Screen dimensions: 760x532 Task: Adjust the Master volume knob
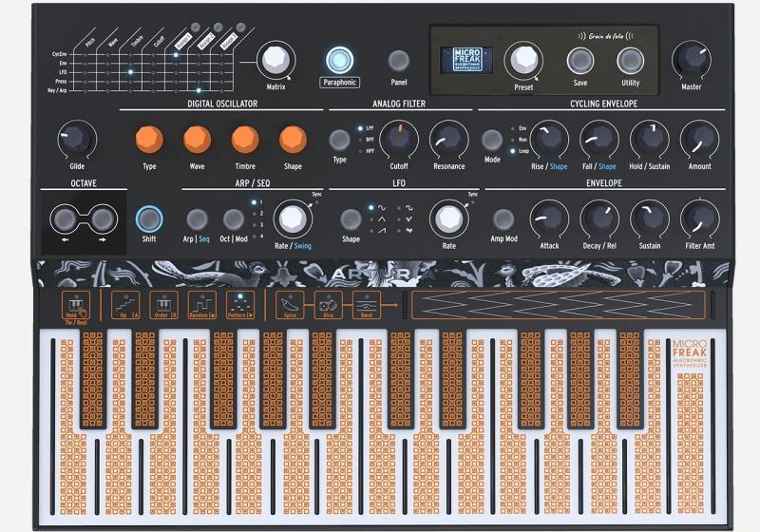click(x=692, y=61)
